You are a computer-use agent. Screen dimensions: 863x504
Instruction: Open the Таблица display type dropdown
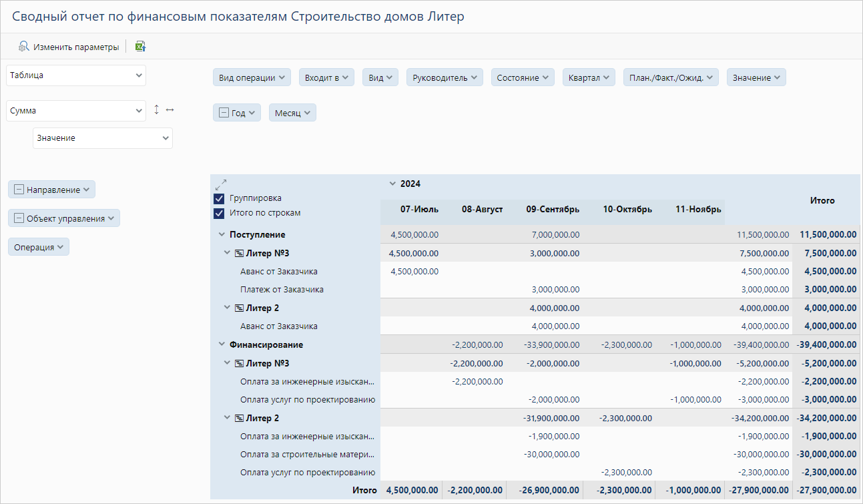point(76,75)
